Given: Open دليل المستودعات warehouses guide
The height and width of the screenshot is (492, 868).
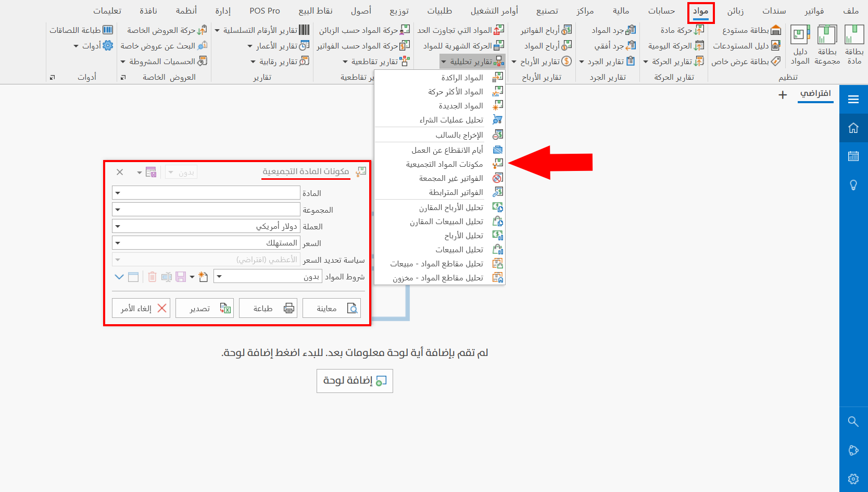Looking at the screenshot, I should pyautogui.click(x=747, y=46).
